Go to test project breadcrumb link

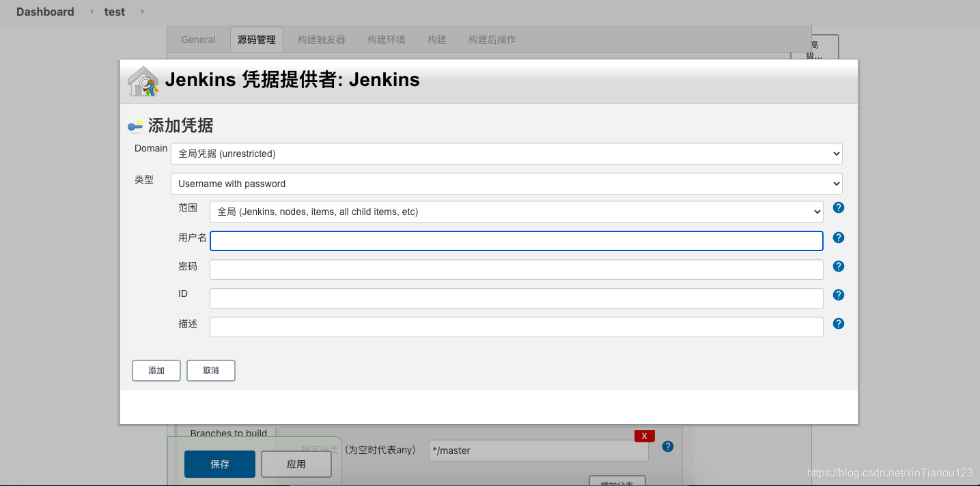(x=115, y=12)
